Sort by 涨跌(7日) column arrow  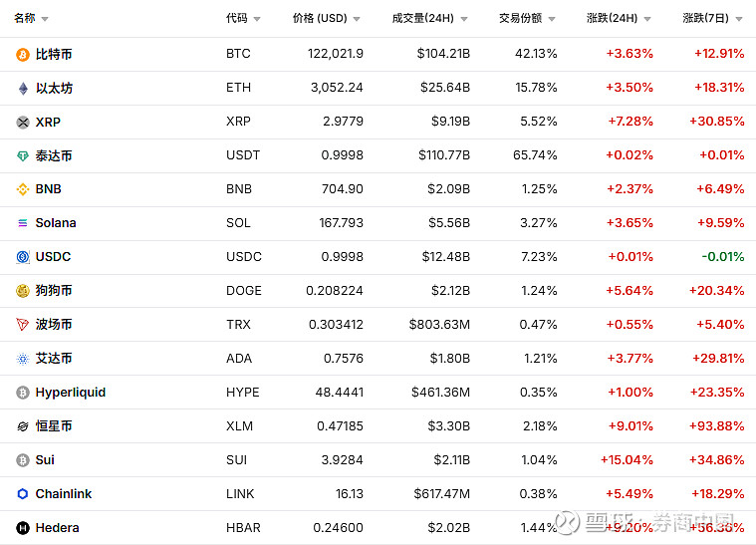tap(739, 19)
